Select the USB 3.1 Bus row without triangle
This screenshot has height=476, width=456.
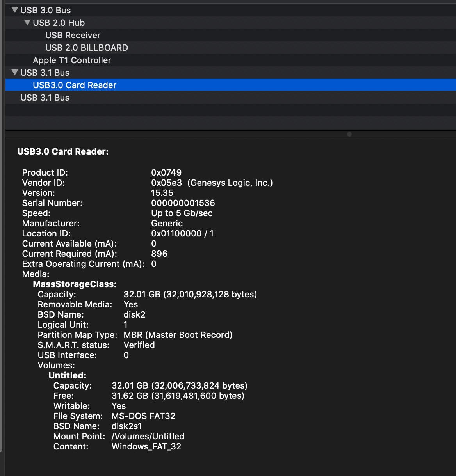tap(45, 98)
